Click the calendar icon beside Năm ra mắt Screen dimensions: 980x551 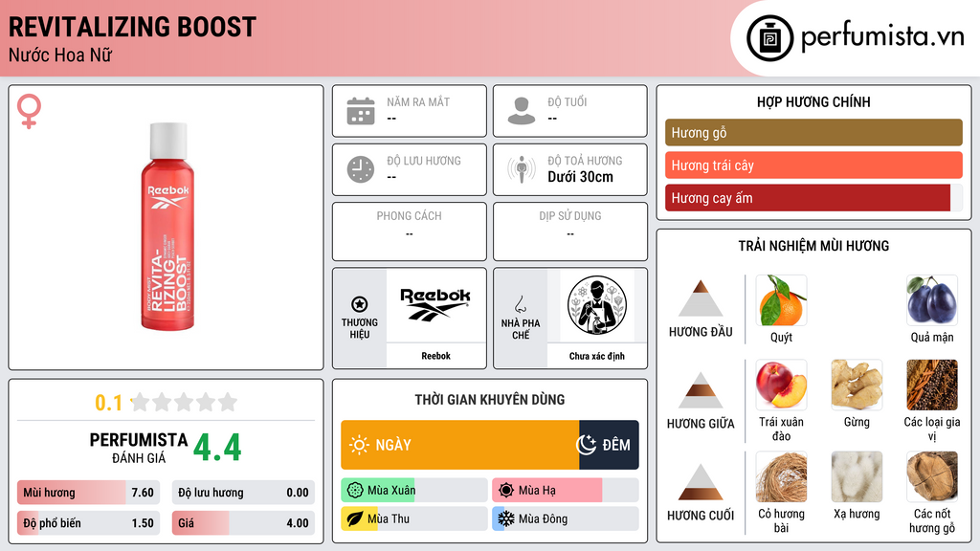click(x=361, y=111)
